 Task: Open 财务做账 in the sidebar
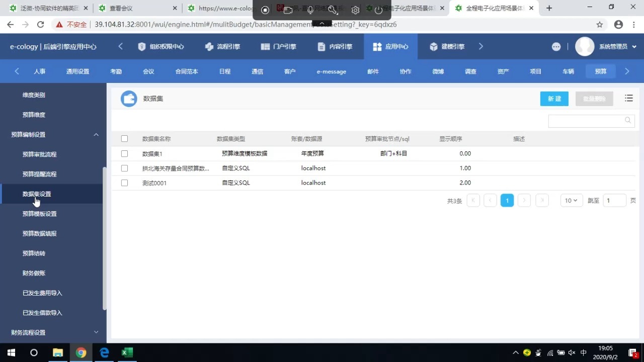click(x=34, y=273)
